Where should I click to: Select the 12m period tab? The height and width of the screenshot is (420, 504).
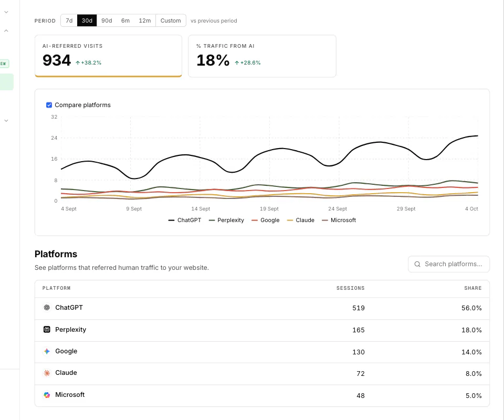145,20
